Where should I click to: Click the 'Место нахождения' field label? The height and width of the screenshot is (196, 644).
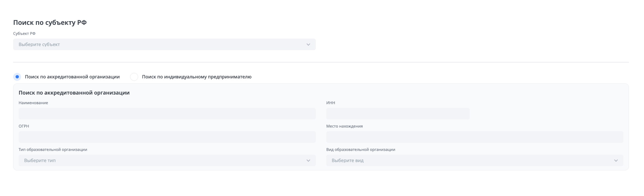click(344, 126)
